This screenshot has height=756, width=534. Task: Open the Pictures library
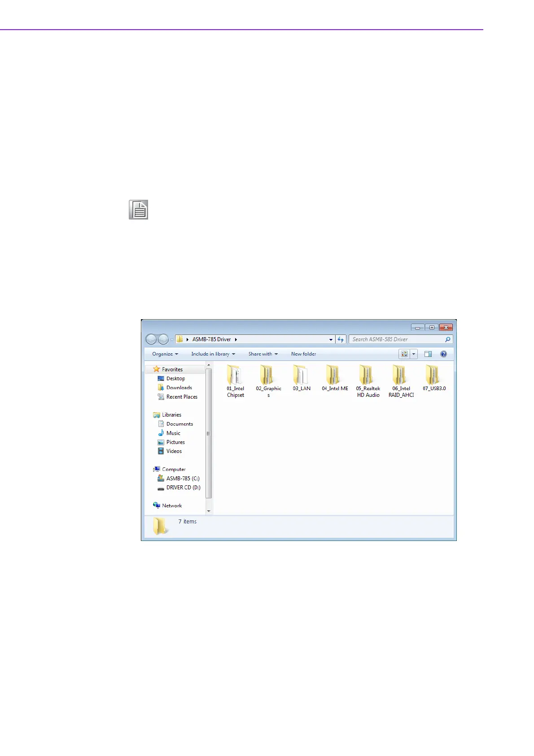175,442
